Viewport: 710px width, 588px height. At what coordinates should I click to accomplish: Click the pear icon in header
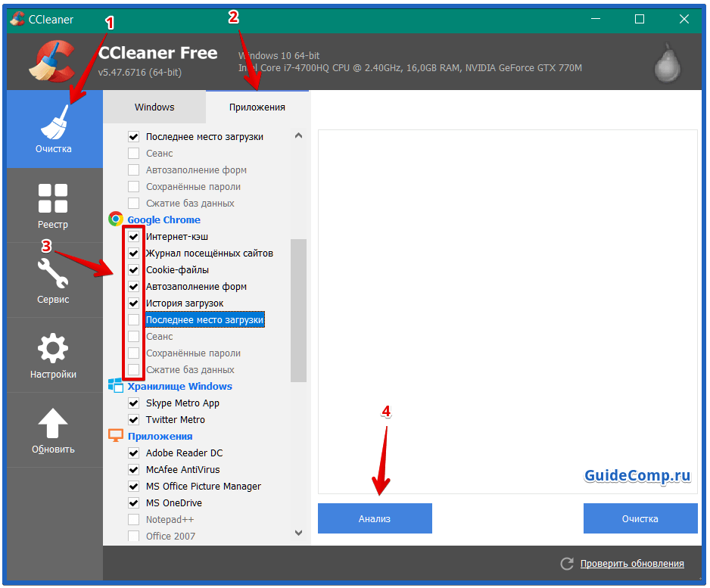pyautogui.click(x=667, y=66)
